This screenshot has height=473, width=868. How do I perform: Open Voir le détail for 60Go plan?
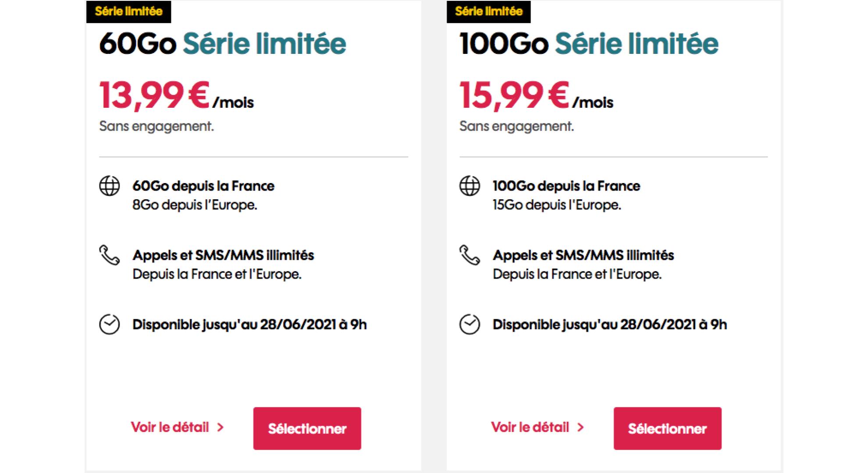pos(170,427)
